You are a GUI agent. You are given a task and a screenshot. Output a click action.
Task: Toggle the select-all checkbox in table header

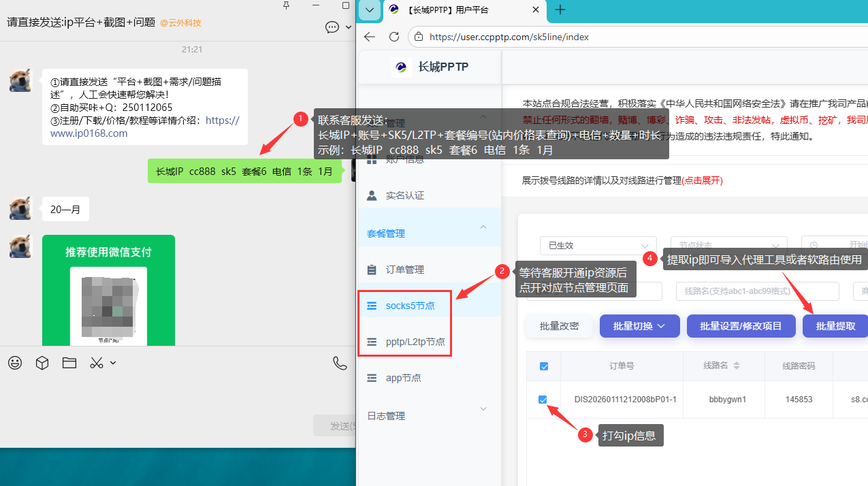[x=544, y=366]
